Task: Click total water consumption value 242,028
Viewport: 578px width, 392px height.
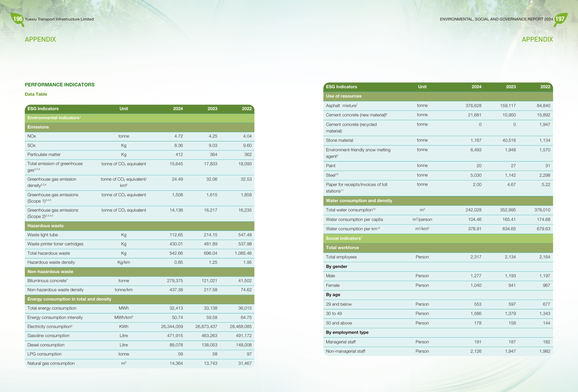Action: [474, 210]
